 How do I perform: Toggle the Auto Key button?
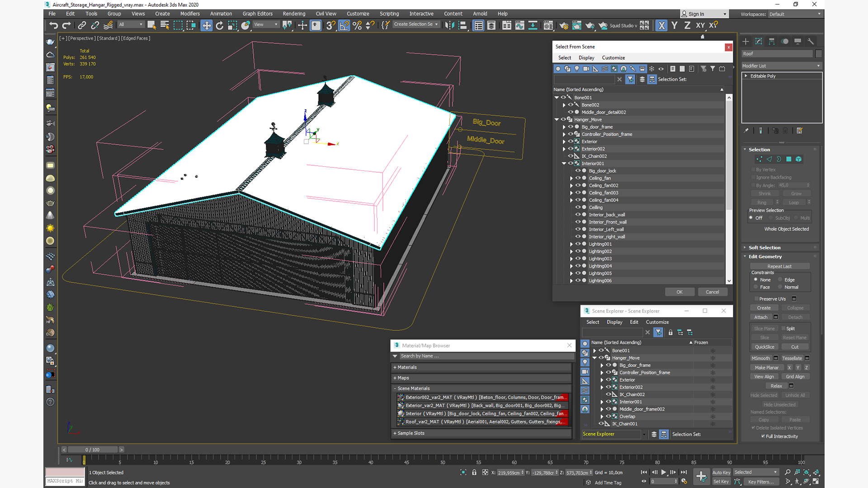[x=721, y=472]
